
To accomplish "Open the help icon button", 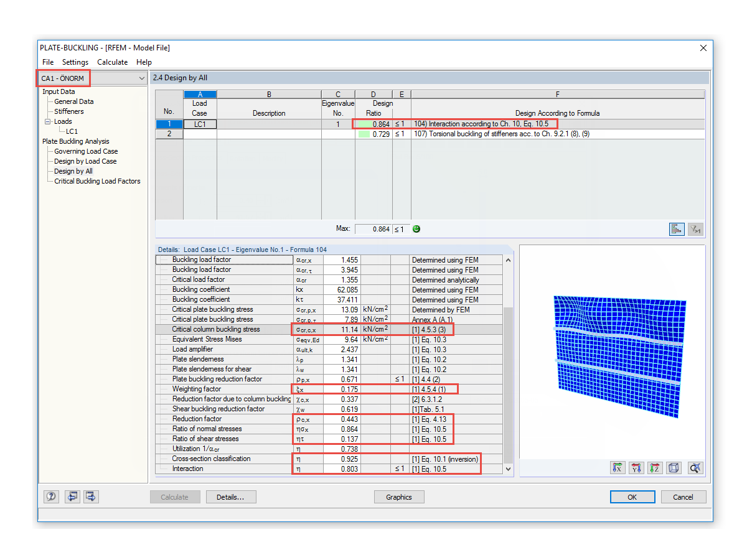I will pyautogui.click(x=51, y=497).
